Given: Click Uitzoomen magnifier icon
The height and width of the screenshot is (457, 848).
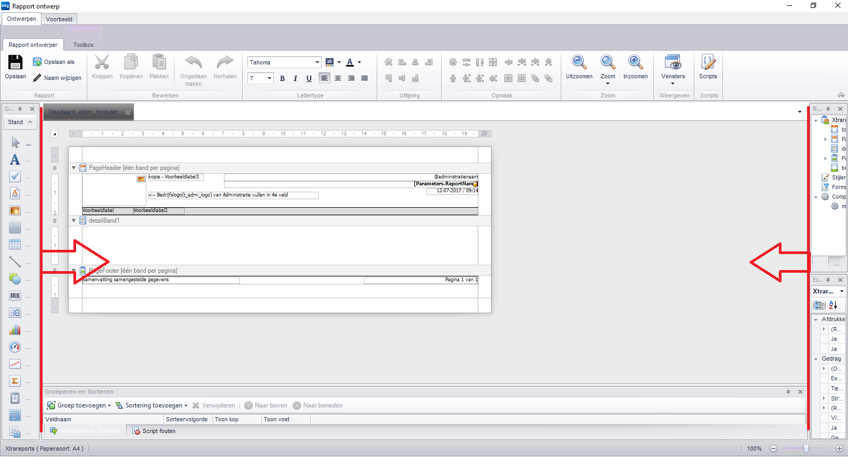Looking at the screenshot, I should pyautogui.click(x=579, y=62).
